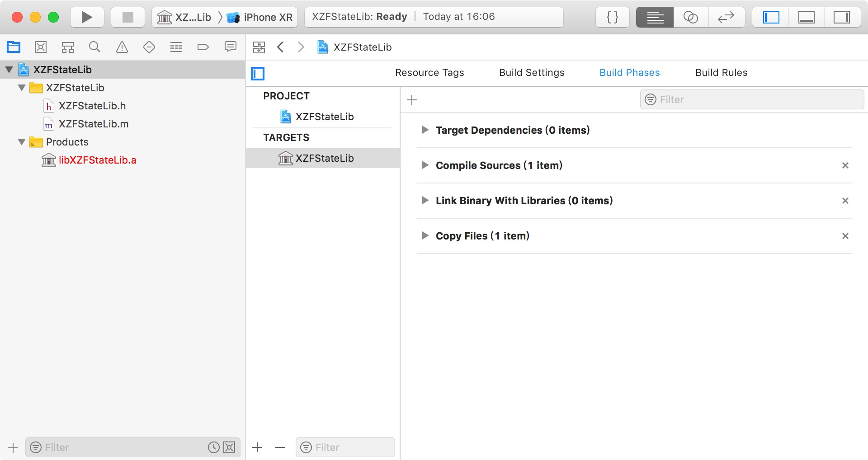This screenshot has height=460, width=868.
Task: Expand Link Binary With Libraries phase
Action: 425,201
